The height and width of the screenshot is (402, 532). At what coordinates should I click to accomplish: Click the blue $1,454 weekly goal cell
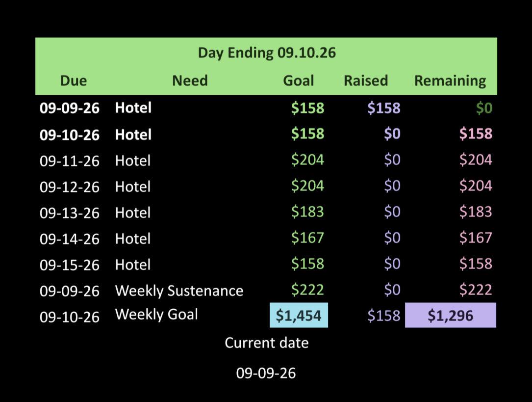click(x=299, y=315)
